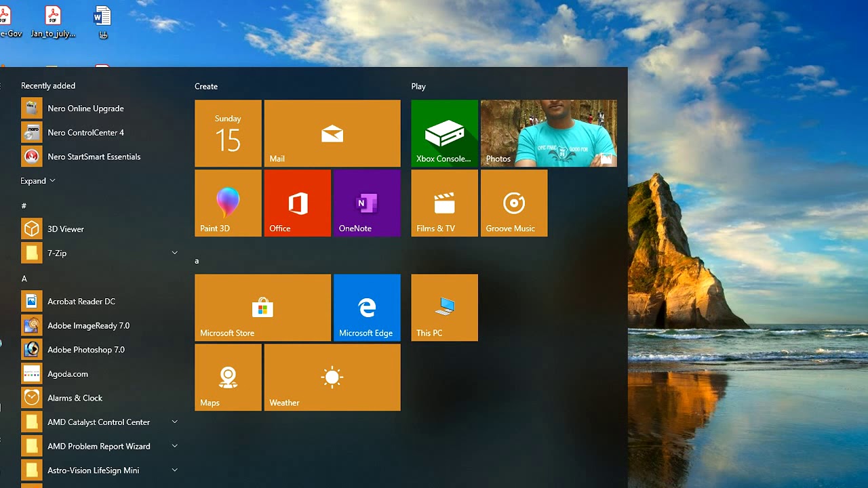868x488 pixels.
Task: Open the Calendar tile showing Sunday 15
Action: coord(228,134)
